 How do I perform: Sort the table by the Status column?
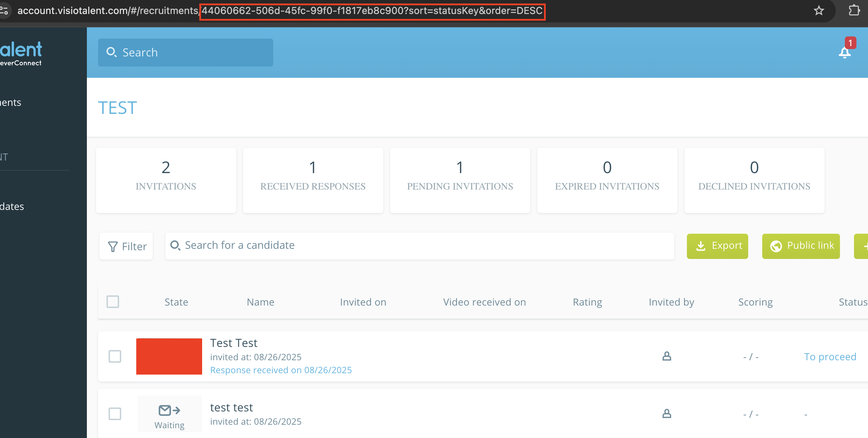point(853,302)
